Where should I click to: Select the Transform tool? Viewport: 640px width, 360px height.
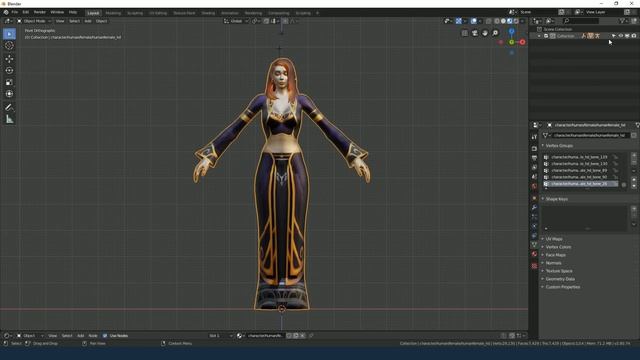click(9, 94)
